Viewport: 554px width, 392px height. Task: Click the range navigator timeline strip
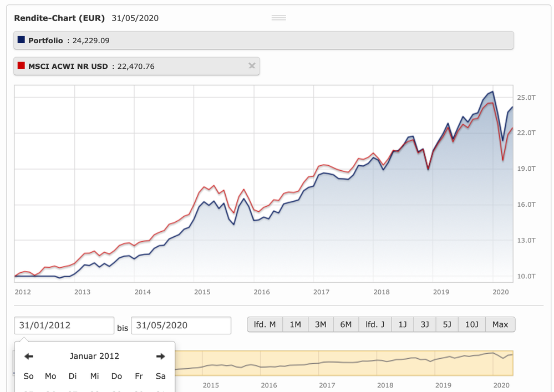click(x=344, y=363)
